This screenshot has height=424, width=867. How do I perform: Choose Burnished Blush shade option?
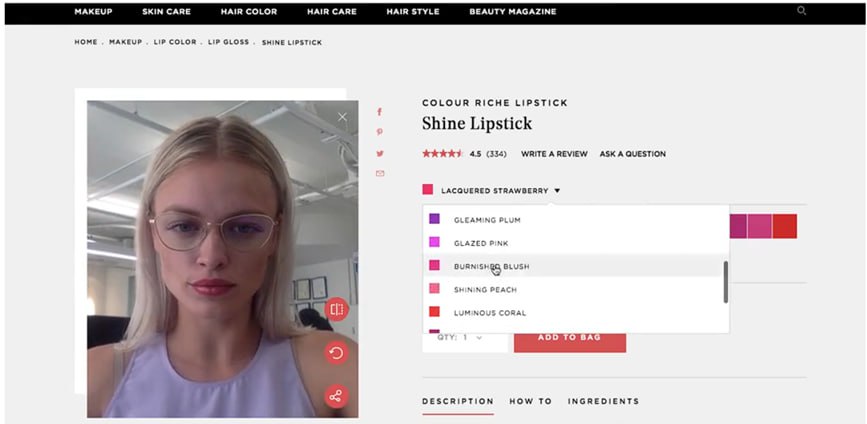573,266
